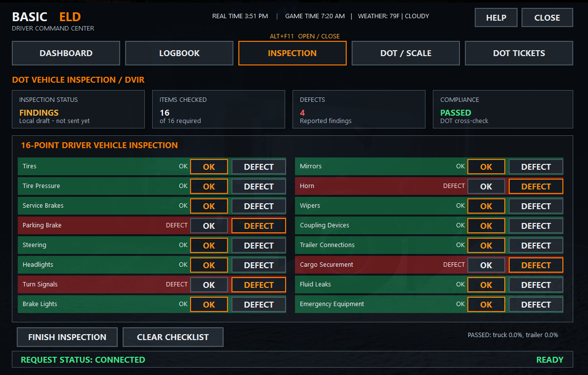Clear the inspection checklist
Viewport: 588px width, 375px height.
(173, 337)
